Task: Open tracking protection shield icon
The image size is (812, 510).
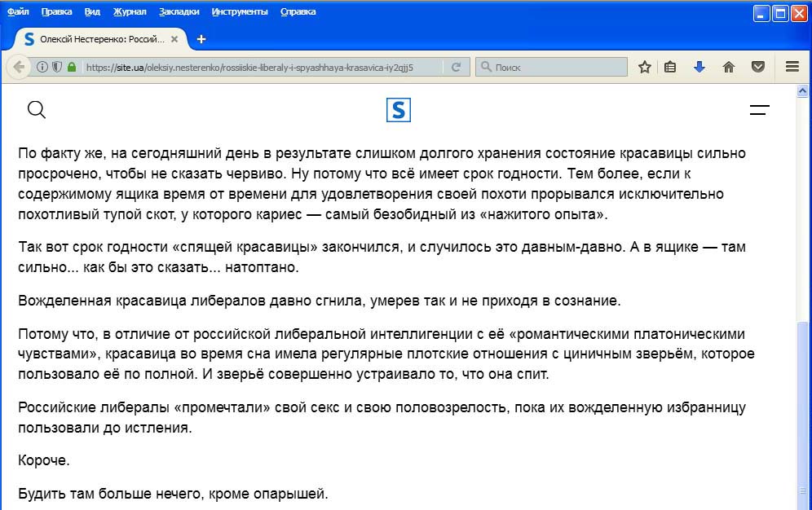Action: (57, 68)
